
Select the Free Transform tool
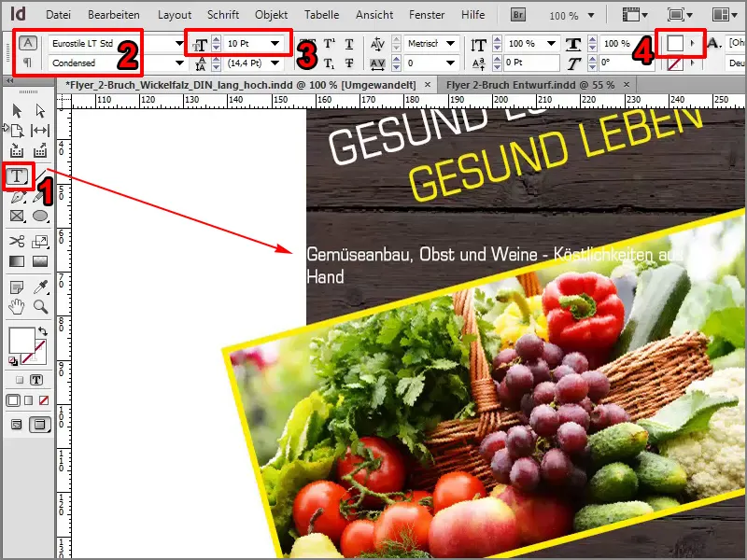click(x=40, y=241)
